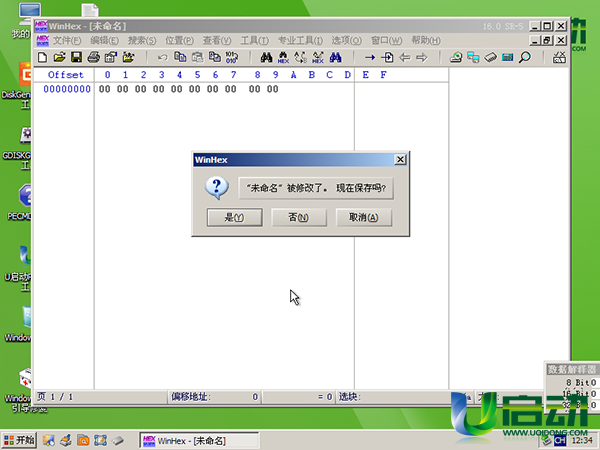Restore the inner document window button
Viewport: 600px width, 450px height.
coord(547,40)
